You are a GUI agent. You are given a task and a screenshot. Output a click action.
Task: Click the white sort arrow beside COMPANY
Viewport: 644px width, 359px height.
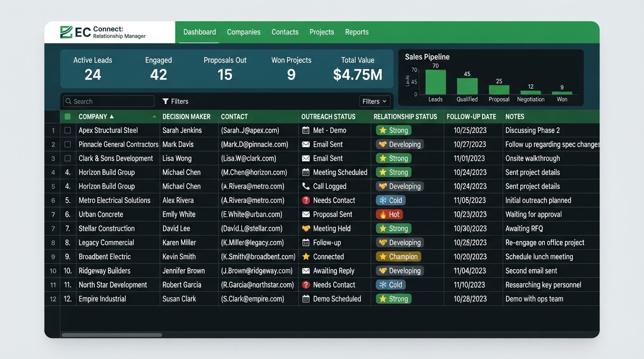(x=111, y=116)
